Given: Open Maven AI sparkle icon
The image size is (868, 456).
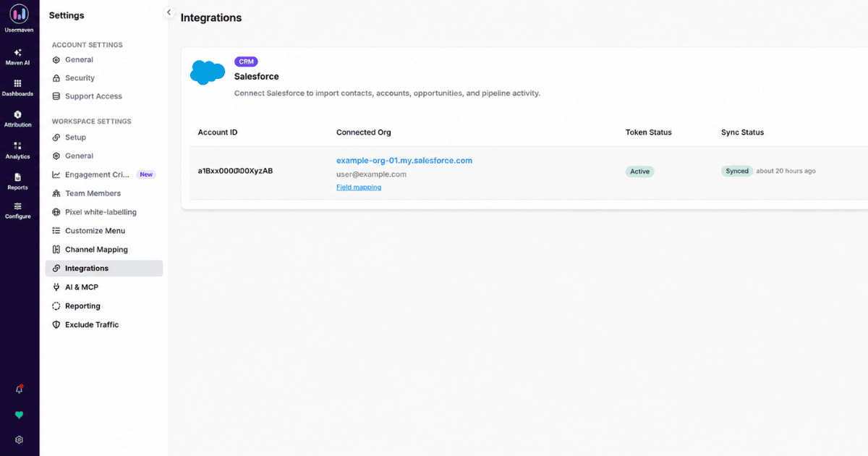Looking at the screenshot, I should (18, 53).
